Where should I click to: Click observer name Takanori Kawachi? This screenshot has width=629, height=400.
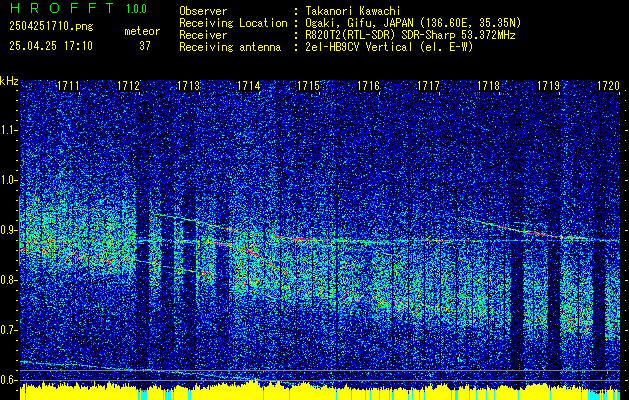352,11
